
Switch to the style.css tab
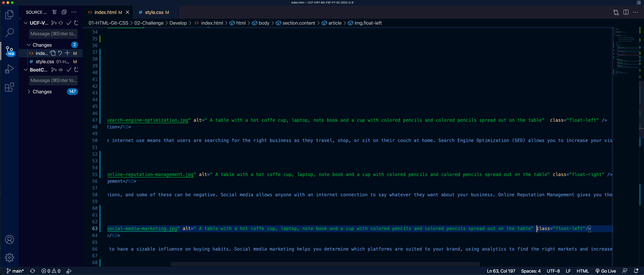[154, 12]
